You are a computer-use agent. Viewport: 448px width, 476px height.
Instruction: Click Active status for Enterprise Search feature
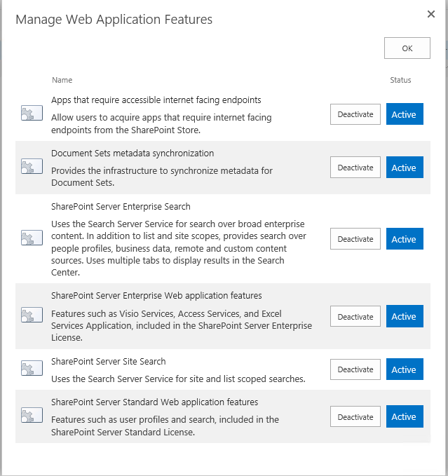404,239
